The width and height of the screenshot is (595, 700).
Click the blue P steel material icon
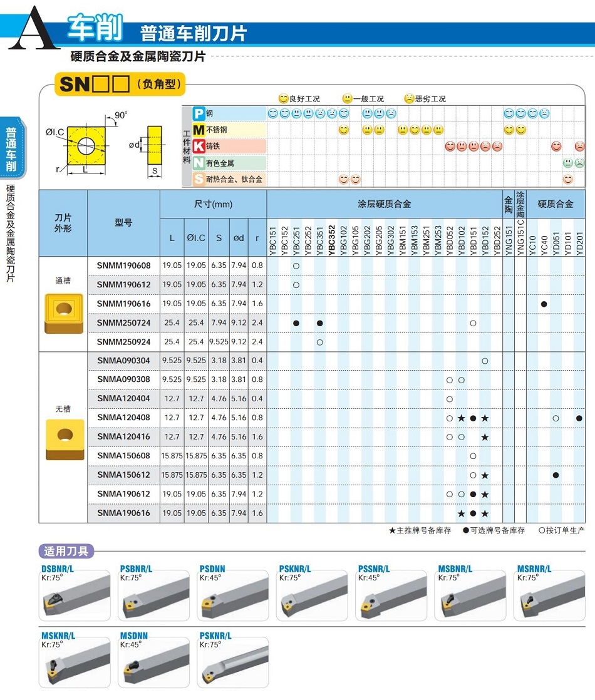click(x=199, y=113)
